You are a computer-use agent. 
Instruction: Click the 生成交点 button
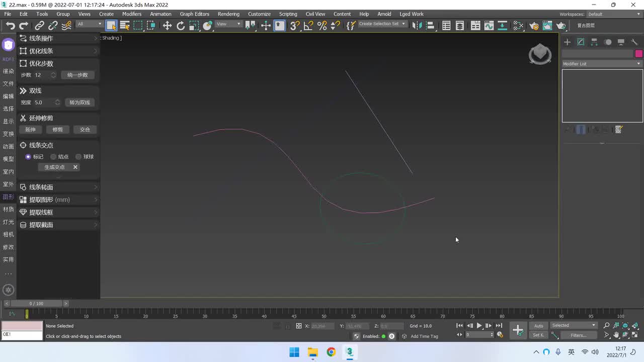coord(54,167)
